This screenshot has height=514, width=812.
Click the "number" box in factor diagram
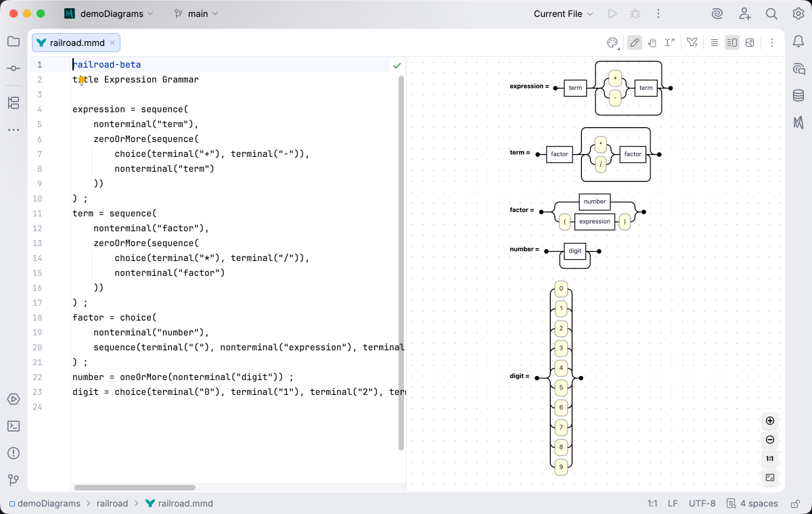pyautogui.click(x=595, y=202)
